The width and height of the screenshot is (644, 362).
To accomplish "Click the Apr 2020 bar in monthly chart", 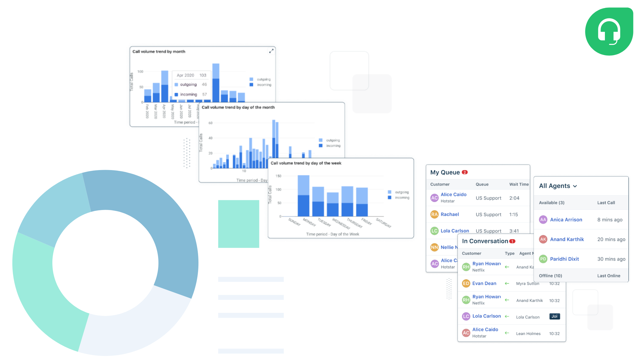I will [165, 86].
